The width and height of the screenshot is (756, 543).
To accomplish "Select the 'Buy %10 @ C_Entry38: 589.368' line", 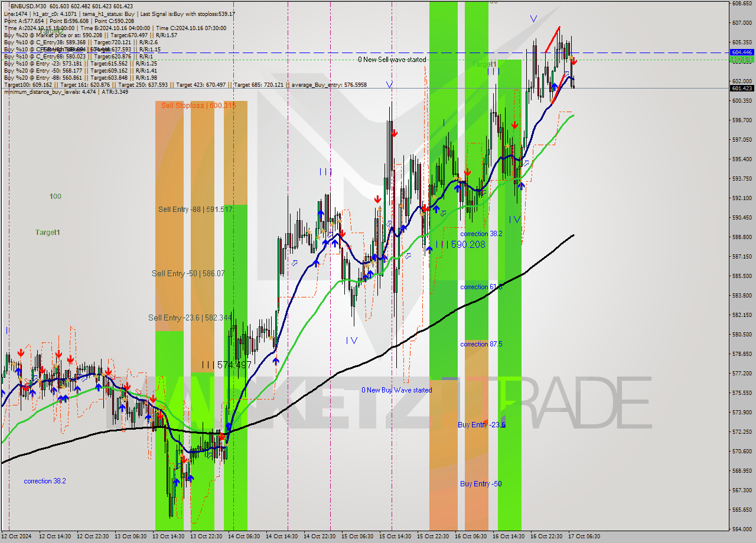I will click(80, 42).
